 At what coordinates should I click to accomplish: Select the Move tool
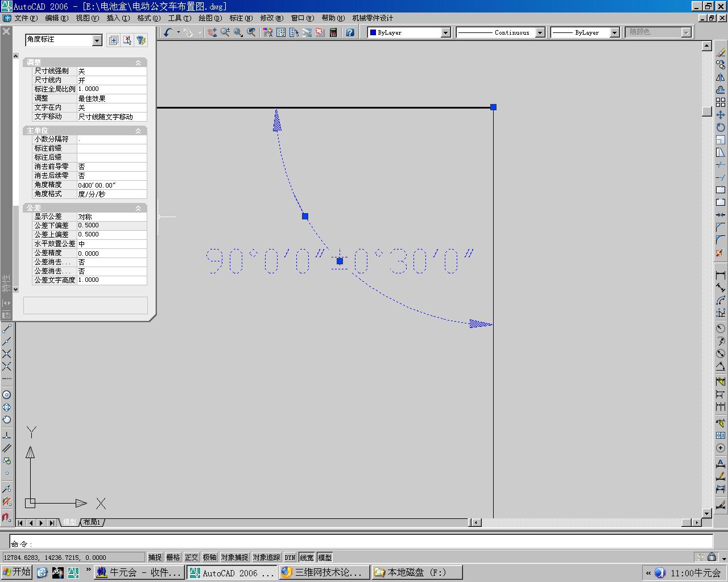pyautogui.click(x=721, y=115)
